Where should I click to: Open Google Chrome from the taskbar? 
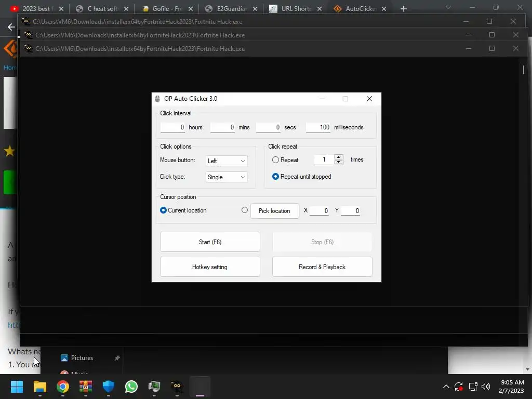[63, 387]
